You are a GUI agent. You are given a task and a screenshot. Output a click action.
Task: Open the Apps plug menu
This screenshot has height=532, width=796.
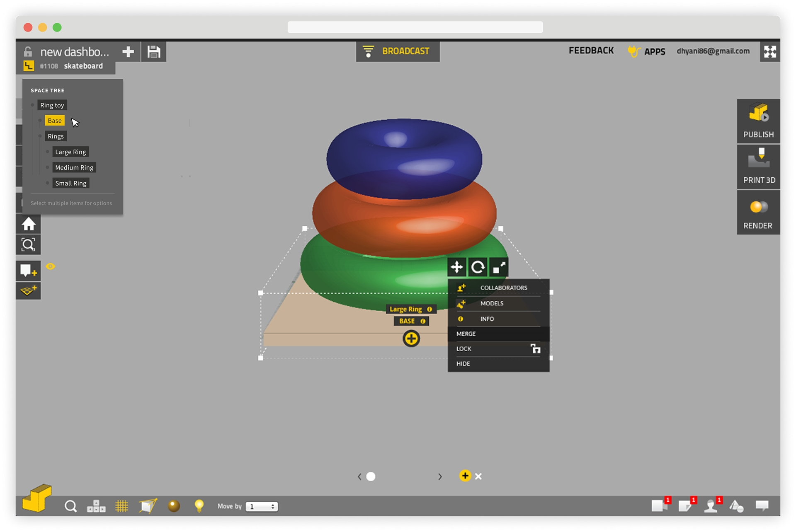646,51
